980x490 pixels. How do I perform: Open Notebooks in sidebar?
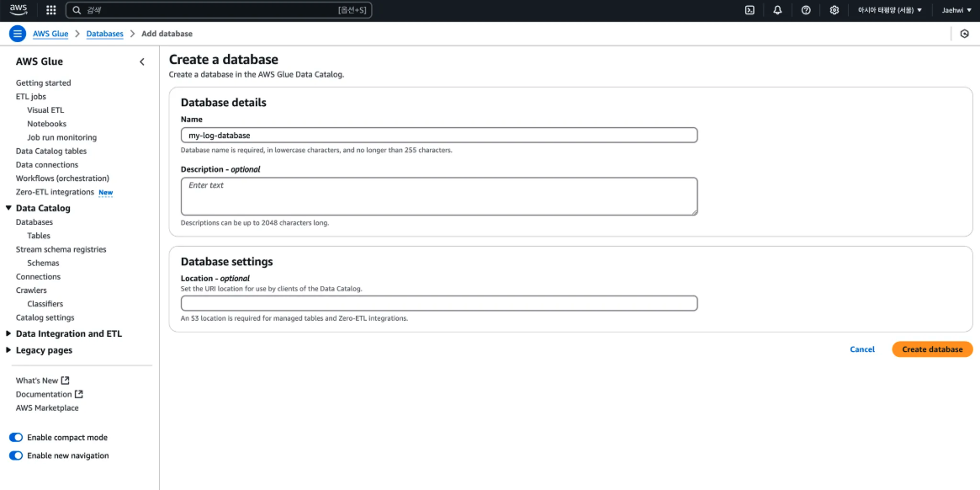pos(47,124)
